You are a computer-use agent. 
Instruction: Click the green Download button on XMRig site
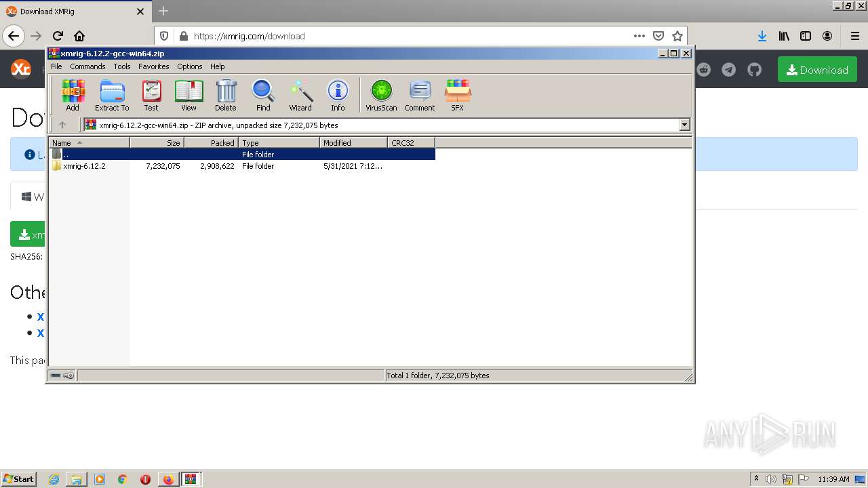pyautogui.click(x=817, y=70)
